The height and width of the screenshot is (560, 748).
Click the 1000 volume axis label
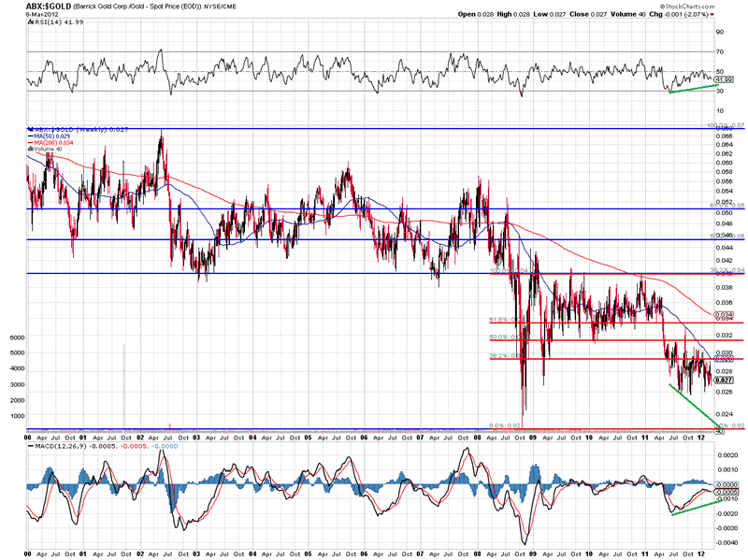pyautogui.click(x=17, y=416)
